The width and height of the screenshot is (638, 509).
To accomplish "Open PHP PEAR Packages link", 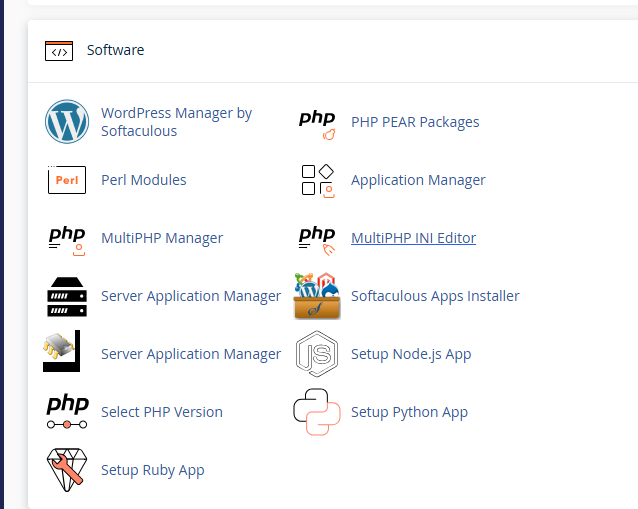I will [415, 122].
